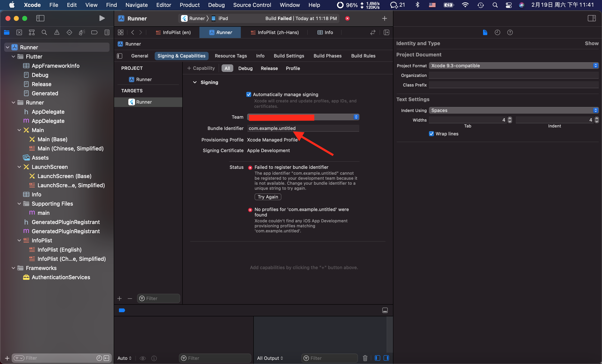Show the File inspector
Screen dimensions: 602x364
point(485,32)
